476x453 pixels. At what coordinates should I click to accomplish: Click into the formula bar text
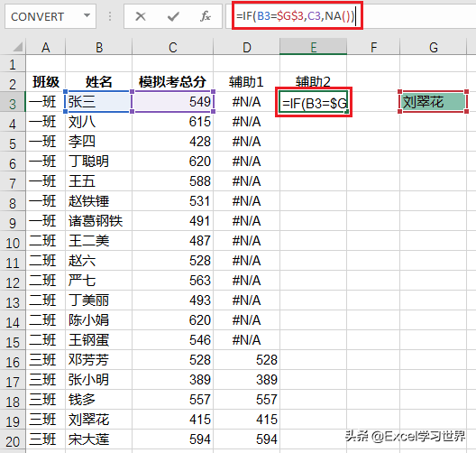[296, 15]
